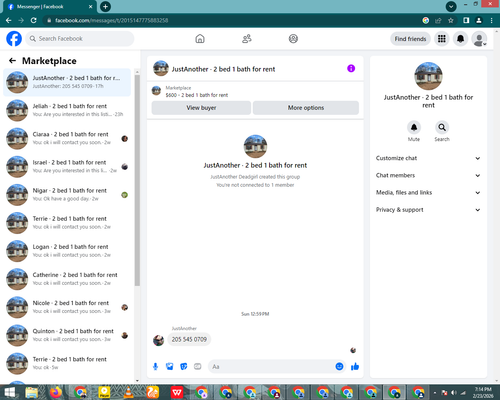Go back with Marketplace back arrow

tap(12, 61)
